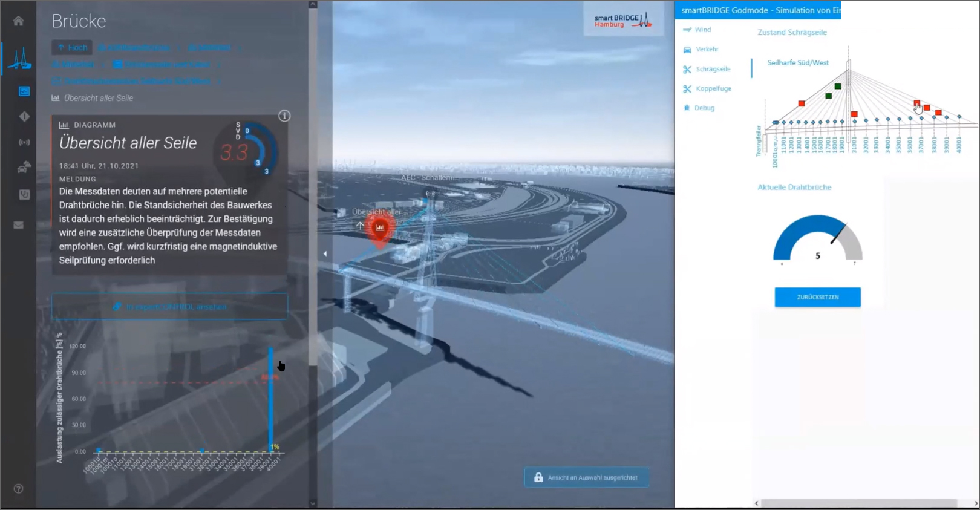Toggle upper green square near pylon top
980x510 pixels.
tap(838, 87)
